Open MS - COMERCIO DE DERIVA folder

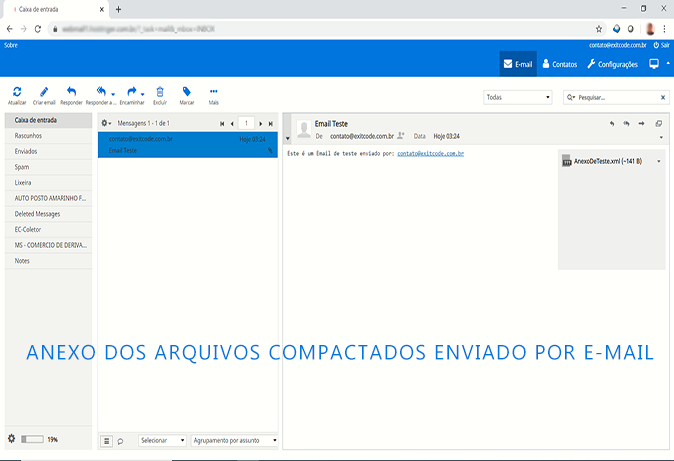coord(48,245)
